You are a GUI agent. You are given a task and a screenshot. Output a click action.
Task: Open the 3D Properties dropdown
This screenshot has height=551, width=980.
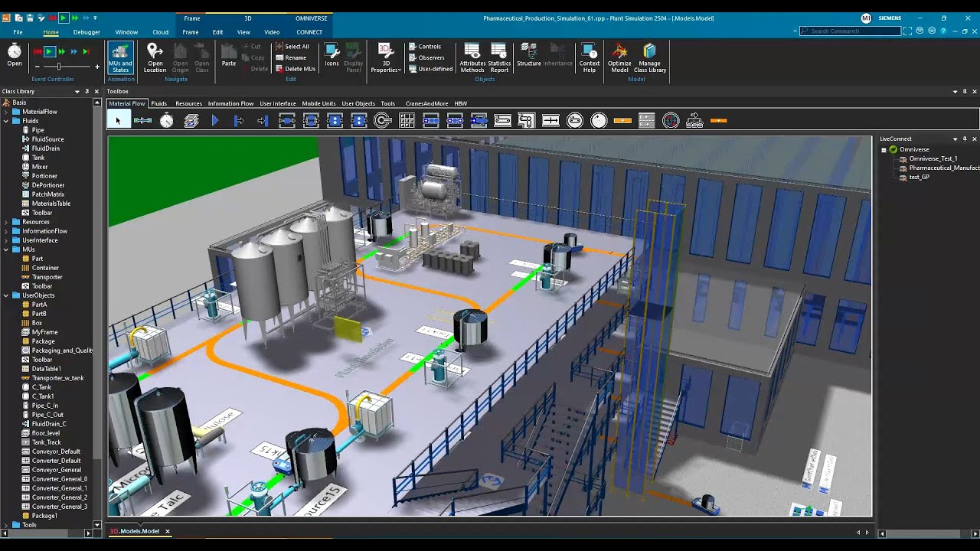pos(386,58)
